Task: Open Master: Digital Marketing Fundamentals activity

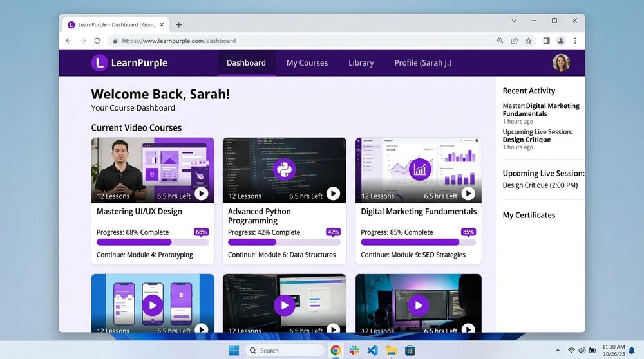Action: [x=541, y=109]
